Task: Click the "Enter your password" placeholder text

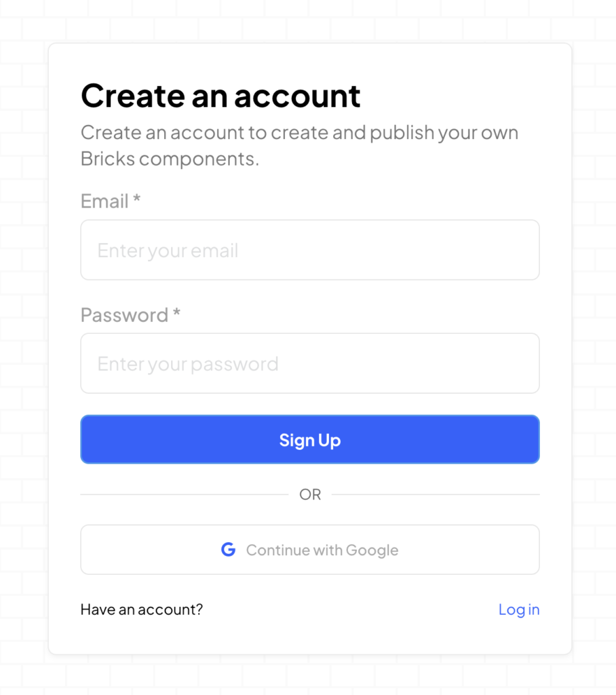Action: pyautogui.click(x=188, y=364)
